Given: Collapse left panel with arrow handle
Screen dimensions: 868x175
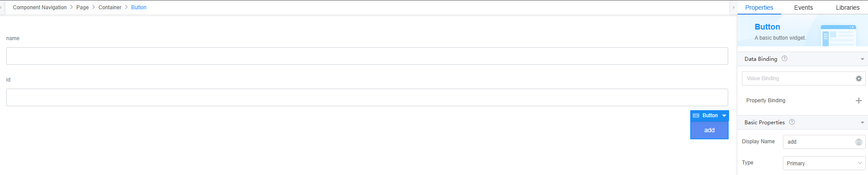Looking at the screenshot, I should pyautogui.click(x=1, y=7).
